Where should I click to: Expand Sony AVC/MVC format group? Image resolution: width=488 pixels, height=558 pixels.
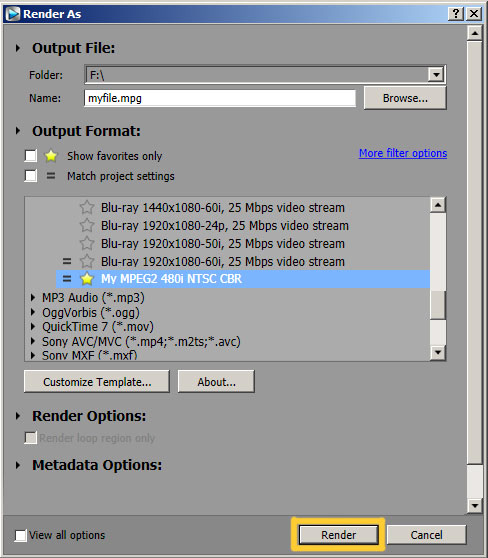click(x=33, y=341)
